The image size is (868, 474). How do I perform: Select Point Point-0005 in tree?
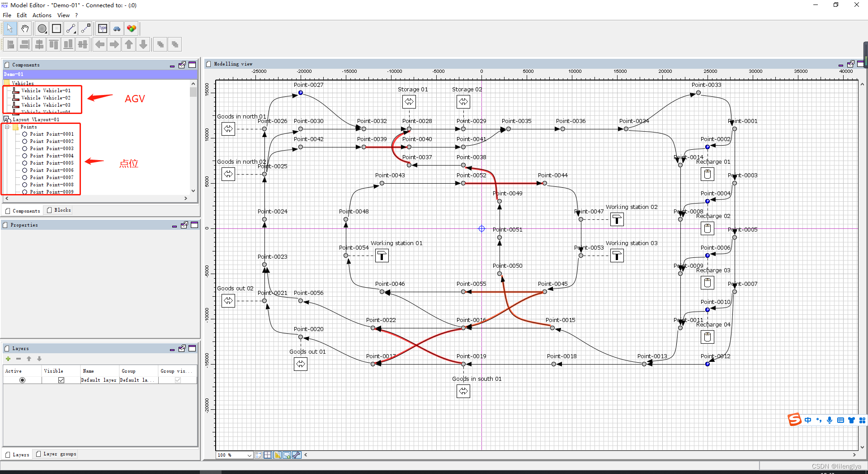point(52,163)
